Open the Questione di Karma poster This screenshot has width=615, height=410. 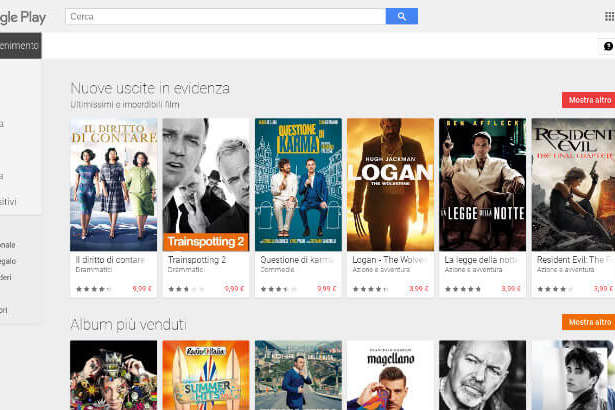[298, 184]
